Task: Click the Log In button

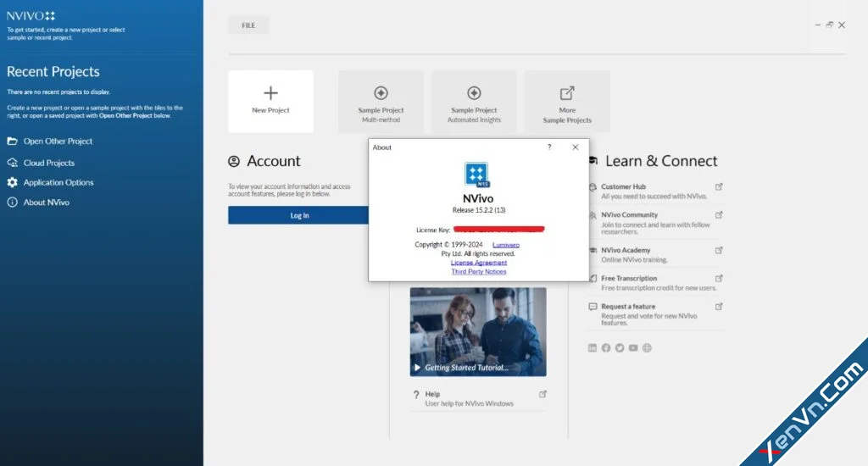Action: coord(299,215)
